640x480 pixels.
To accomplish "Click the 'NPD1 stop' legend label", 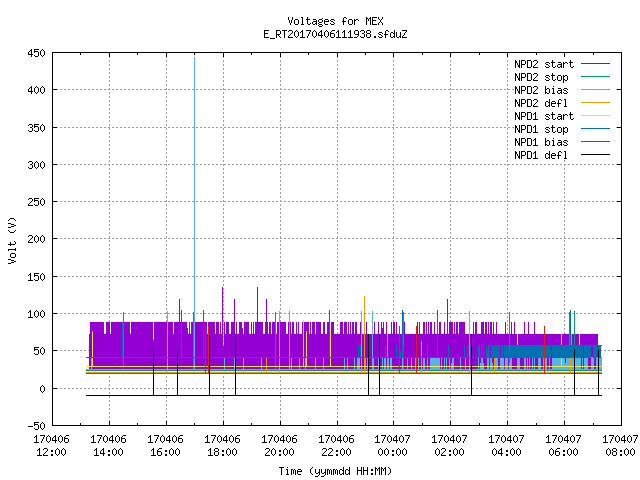I will [541, 129].
